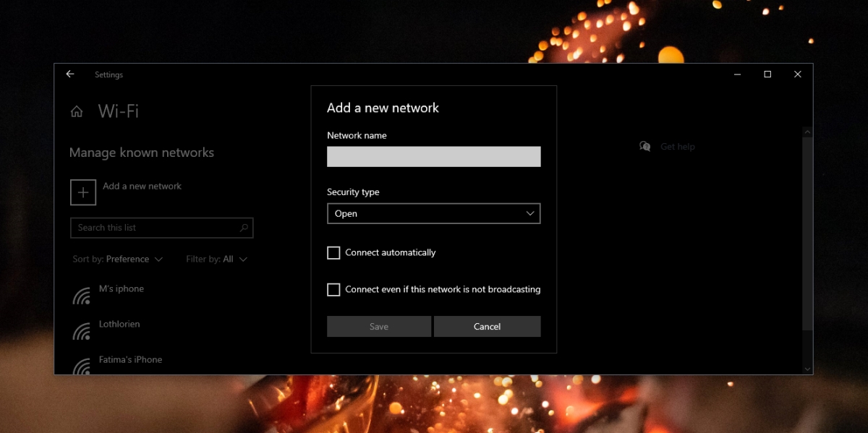Click the Wi-Fi signal icon beside Fatima's iPhone
The image size is (868, 433).
[82, 365]
